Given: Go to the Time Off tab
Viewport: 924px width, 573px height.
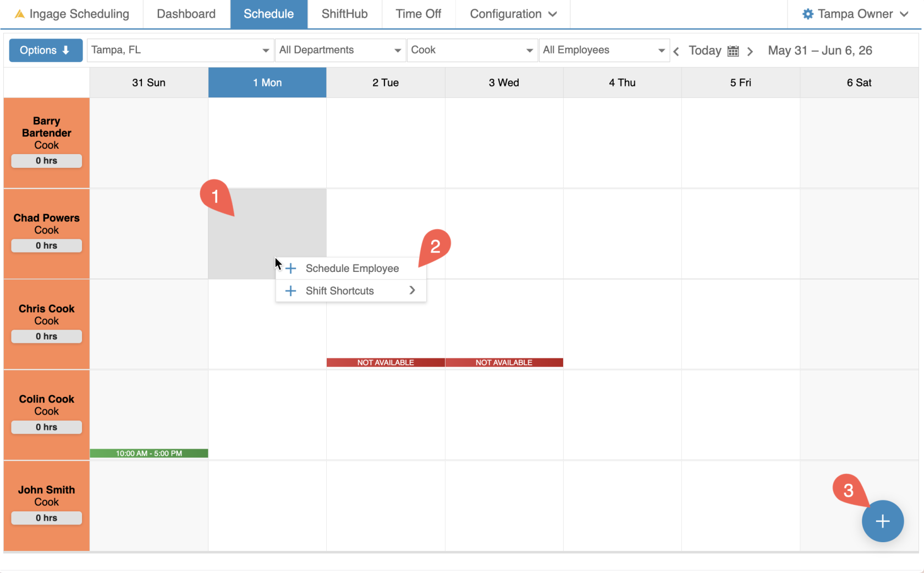Looking at the screenshot, I should pos(419,14).
